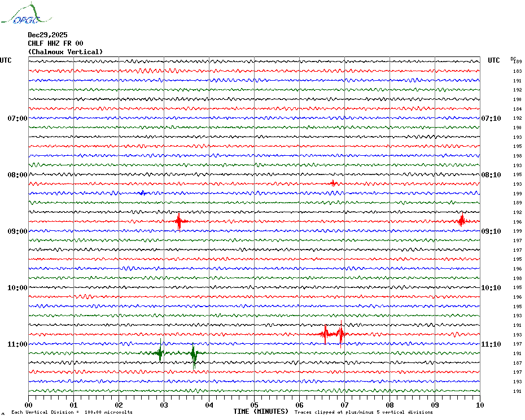Click the TIME (MINUTES) axis title
525x420 pixels.
(261, 412)
